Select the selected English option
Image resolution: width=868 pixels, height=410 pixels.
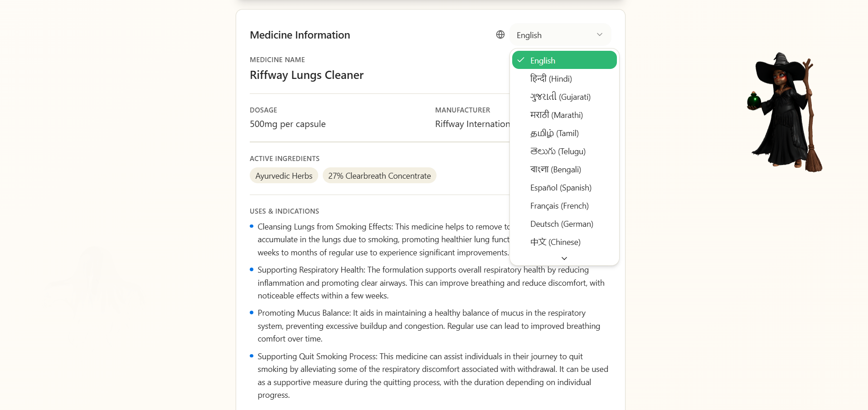[x=564, y=60]
